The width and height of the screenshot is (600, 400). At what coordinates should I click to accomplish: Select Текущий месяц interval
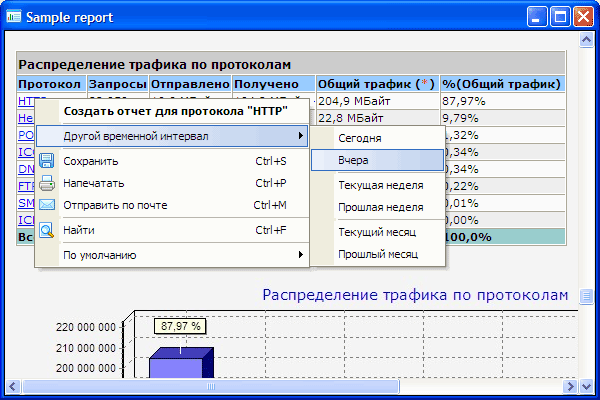(377, 232)
